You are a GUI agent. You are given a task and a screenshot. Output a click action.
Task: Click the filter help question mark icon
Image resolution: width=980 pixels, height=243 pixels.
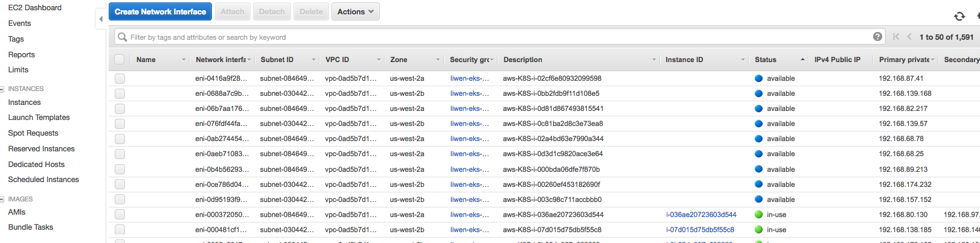click(877, 37)
